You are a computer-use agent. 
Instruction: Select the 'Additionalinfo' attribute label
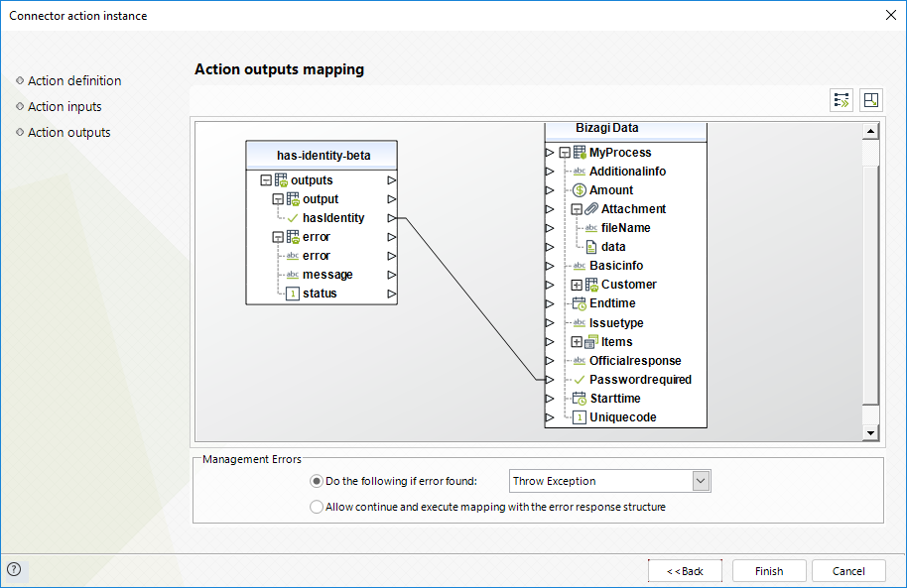coord(627,172)
